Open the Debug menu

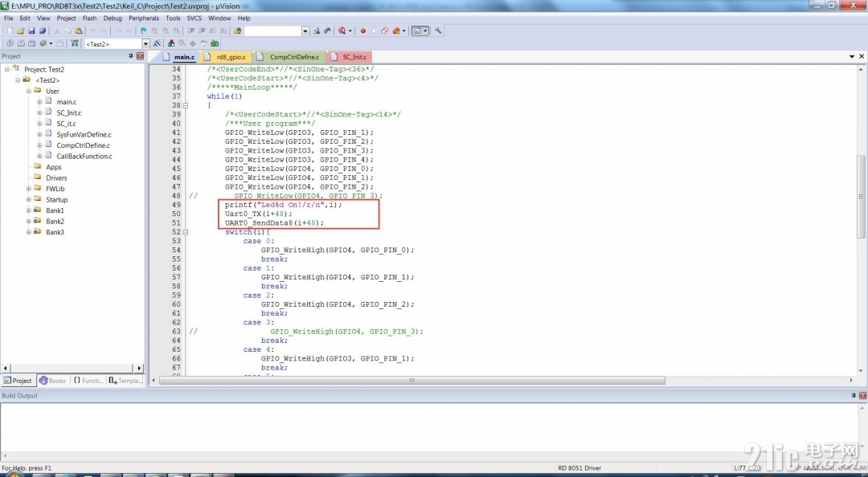113,18
